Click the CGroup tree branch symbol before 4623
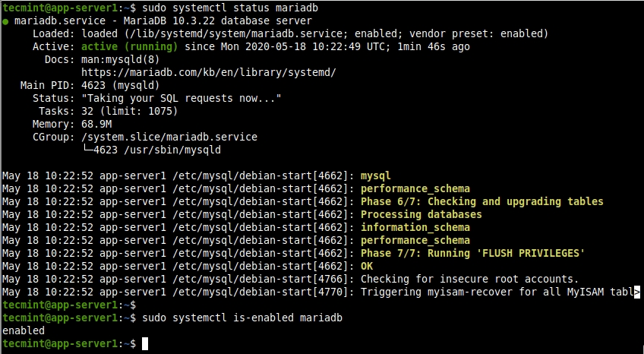Screen dimensions: 644x354 (87, 150)
